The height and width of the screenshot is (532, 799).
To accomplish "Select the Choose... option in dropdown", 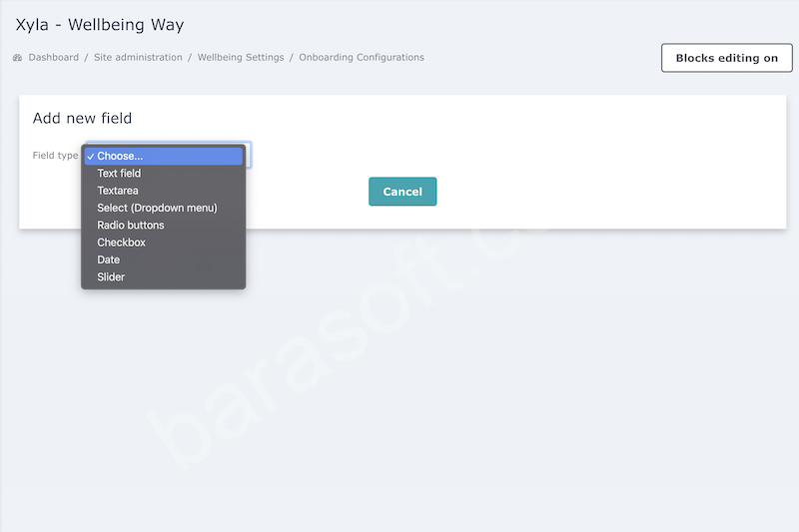I will click(x=163, y=157).
